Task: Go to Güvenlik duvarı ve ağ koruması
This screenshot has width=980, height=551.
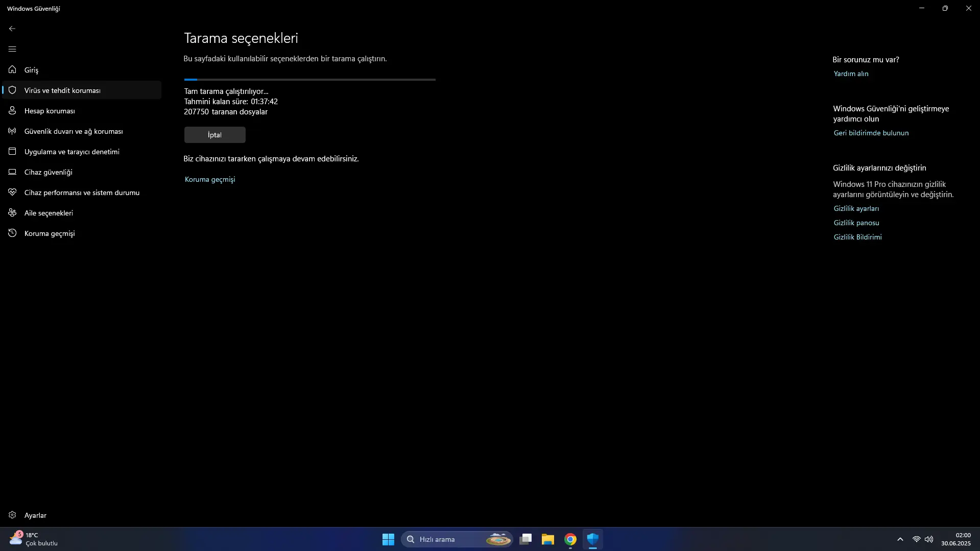Action: pyautogui.click(x=82, y=131)
